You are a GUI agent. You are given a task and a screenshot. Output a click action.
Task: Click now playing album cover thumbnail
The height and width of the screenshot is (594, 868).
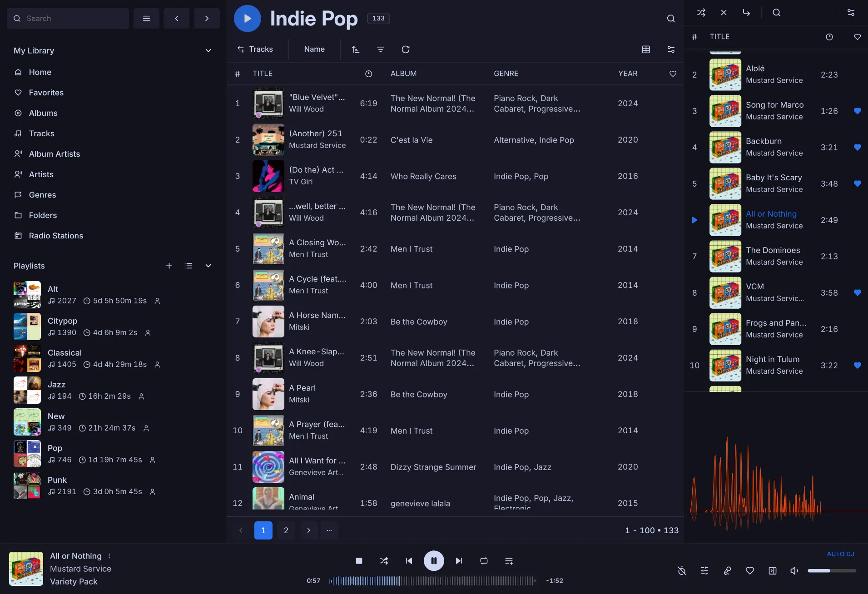coord(26,569)
